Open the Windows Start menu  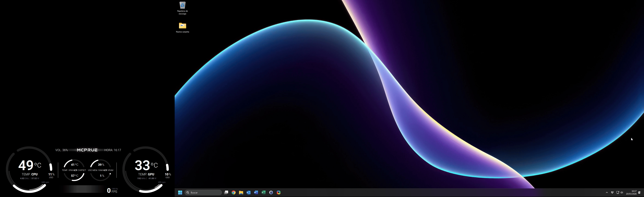tap(180, 192)
